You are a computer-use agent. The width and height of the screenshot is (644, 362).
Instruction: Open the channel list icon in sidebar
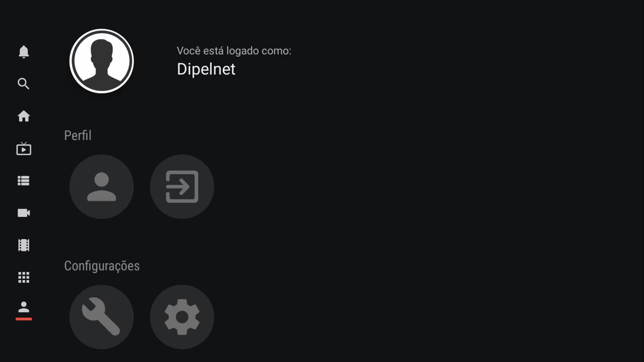(24, 180)
